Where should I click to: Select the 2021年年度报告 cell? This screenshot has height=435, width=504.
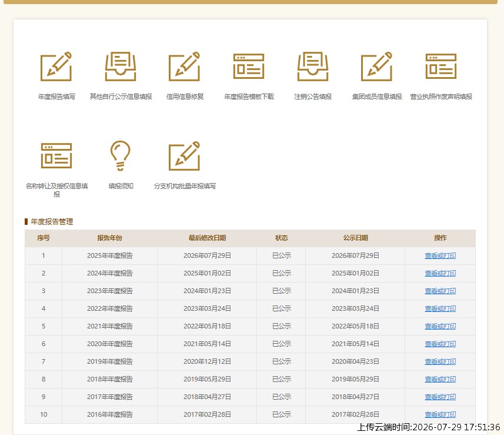point(109,327)
